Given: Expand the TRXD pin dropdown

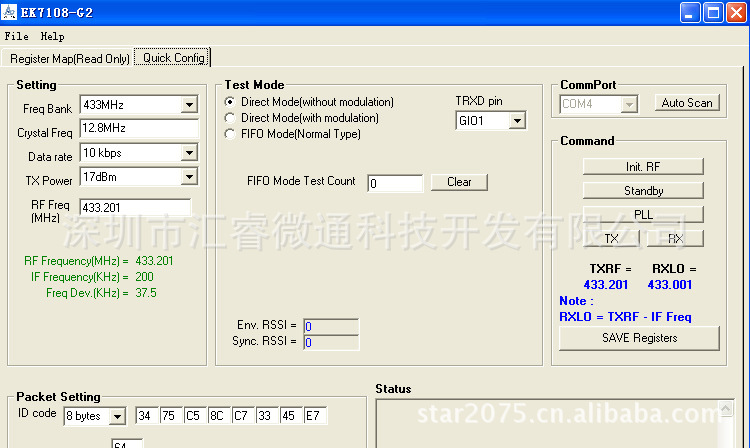Looking at the screenshot, I should pyautogui.click(x=517, y=121).
